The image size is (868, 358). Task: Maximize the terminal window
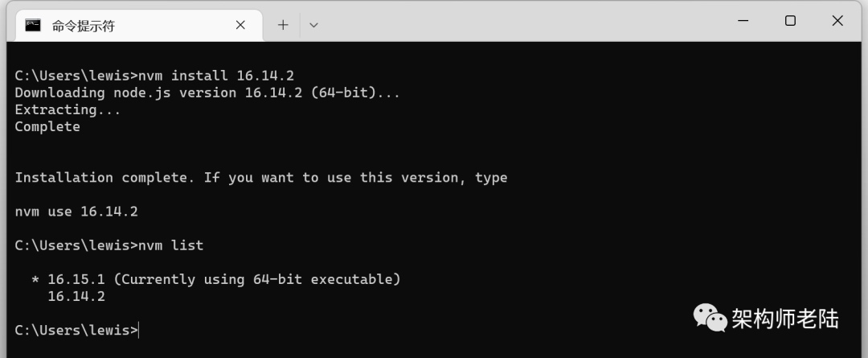tap(791, 21)
